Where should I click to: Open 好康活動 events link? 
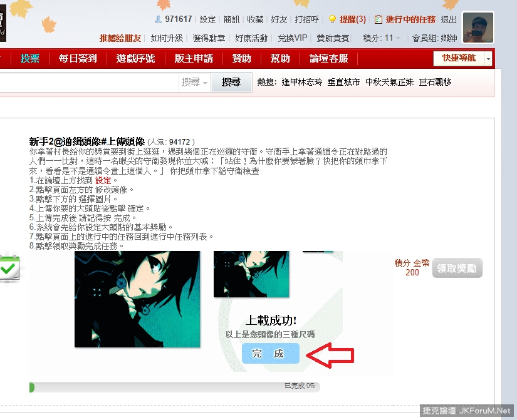251,38
